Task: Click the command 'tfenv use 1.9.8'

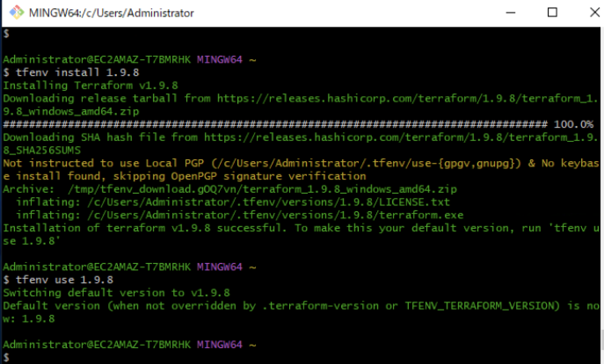Action: 65,280
